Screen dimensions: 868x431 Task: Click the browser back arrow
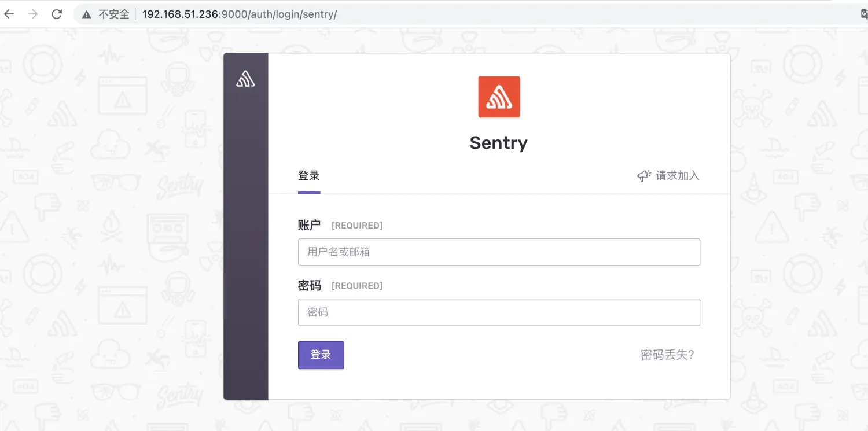(x=9, y=14)
